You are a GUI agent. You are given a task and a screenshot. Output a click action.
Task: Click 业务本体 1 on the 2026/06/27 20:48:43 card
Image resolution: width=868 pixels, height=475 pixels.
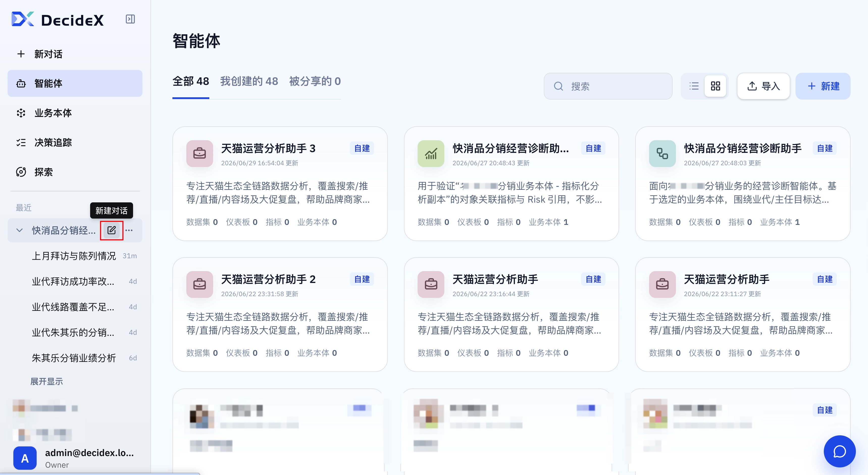(x=548, y=222)
